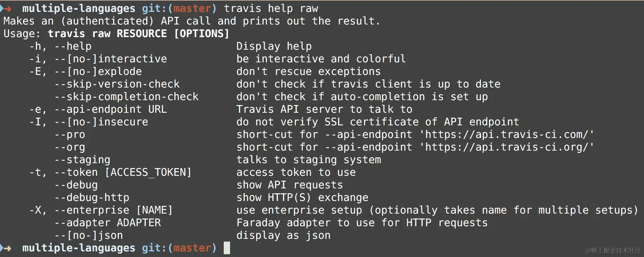Click the 'Display help' description
The image size is (644, 257).
pyautogui.click(x=274, y=46)
